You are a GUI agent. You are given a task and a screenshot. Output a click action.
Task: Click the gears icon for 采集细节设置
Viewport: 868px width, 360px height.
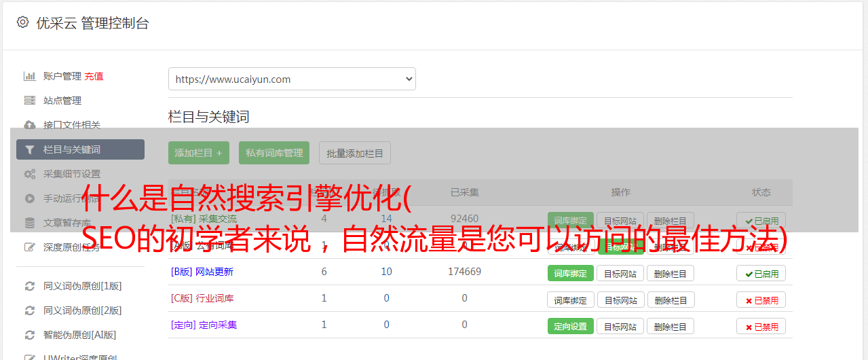(29, 174)
